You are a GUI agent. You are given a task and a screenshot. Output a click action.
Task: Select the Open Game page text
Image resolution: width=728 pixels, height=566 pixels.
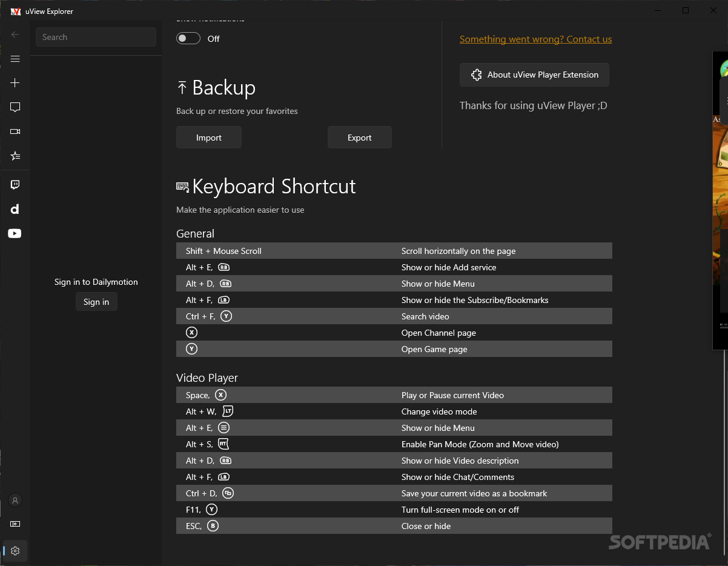coord(434,349)
